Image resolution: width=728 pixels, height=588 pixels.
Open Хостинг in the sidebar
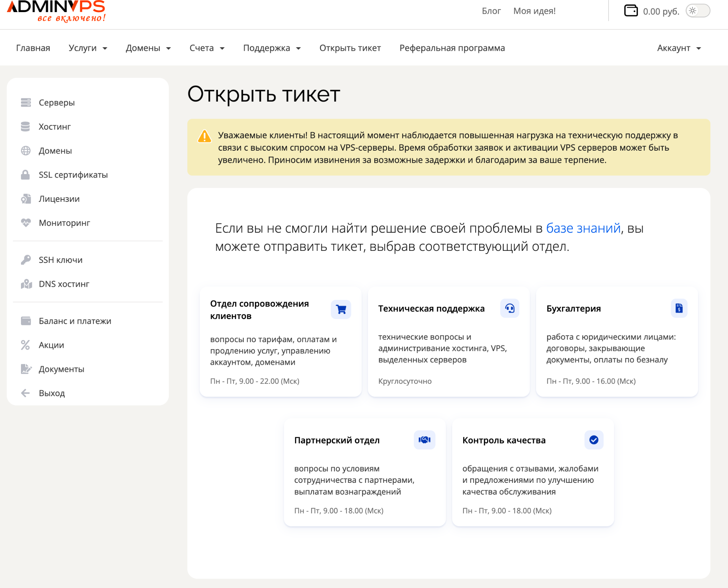point(55,127)
